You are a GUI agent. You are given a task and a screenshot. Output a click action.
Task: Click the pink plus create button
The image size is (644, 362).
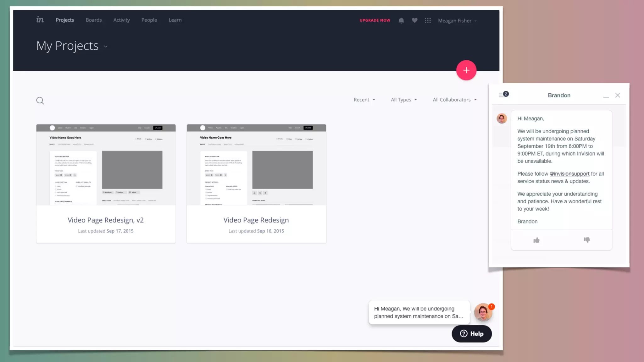coord(466,70)
